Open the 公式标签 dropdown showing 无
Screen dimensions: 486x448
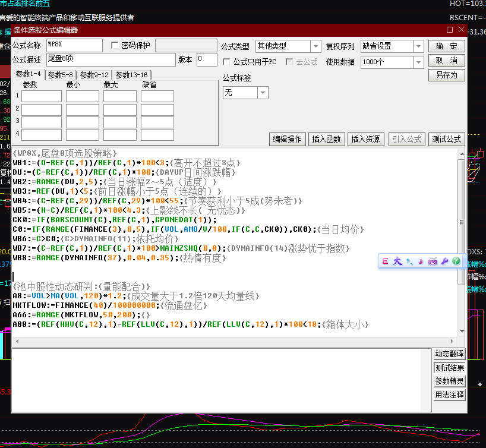coord(263,93)
